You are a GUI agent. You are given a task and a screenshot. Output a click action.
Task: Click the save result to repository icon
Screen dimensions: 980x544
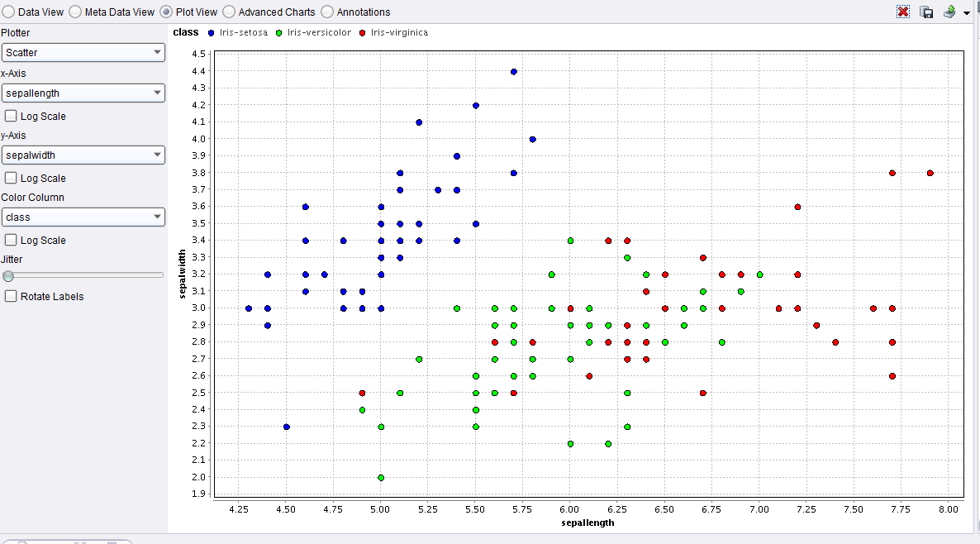click(x=927, y=12)
